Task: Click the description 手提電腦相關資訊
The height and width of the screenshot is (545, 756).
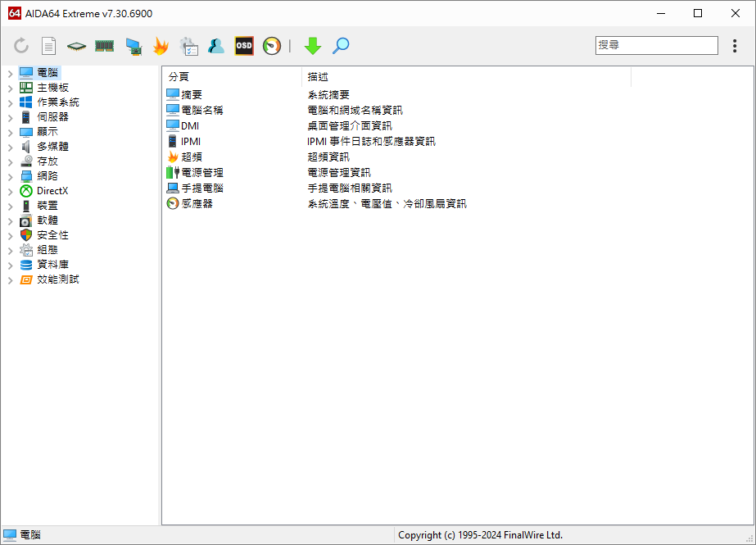Action: click(x=350, y=188)
